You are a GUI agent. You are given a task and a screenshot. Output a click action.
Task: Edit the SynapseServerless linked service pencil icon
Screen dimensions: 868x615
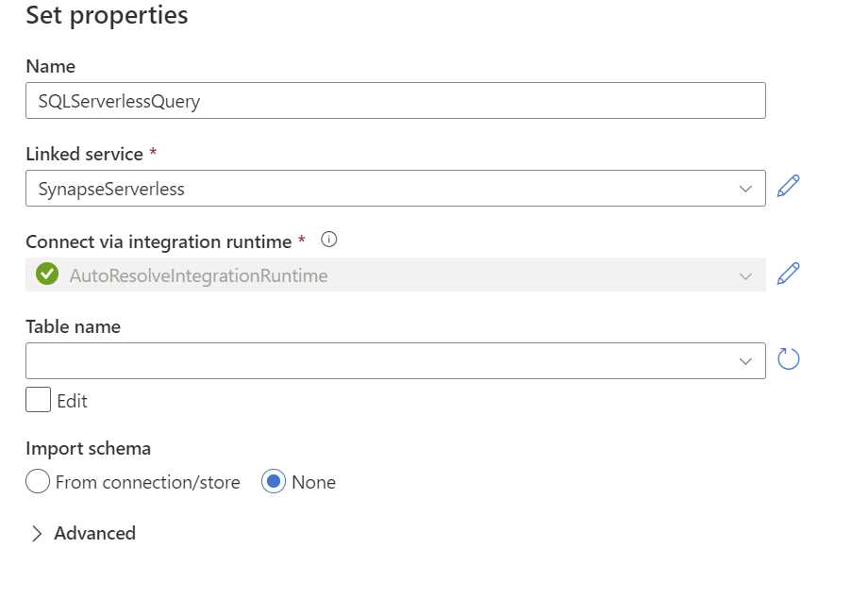[789, 186]
